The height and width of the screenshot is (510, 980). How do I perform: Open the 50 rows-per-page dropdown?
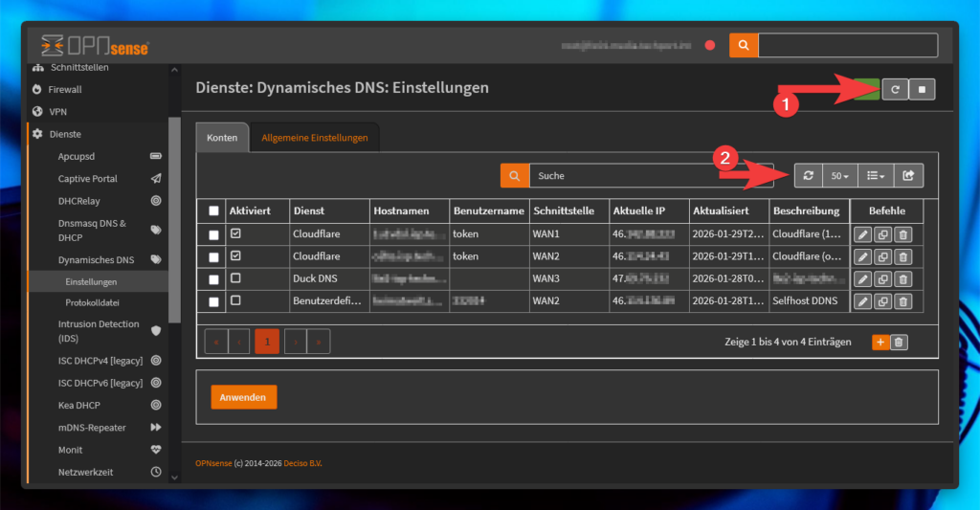839,176
